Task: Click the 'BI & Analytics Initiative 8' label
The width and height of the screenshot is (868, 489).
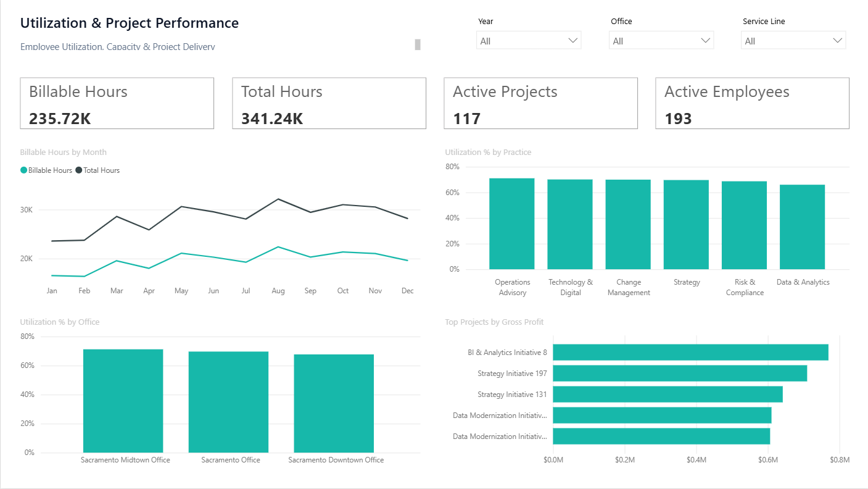Action: tap(507, 353)
